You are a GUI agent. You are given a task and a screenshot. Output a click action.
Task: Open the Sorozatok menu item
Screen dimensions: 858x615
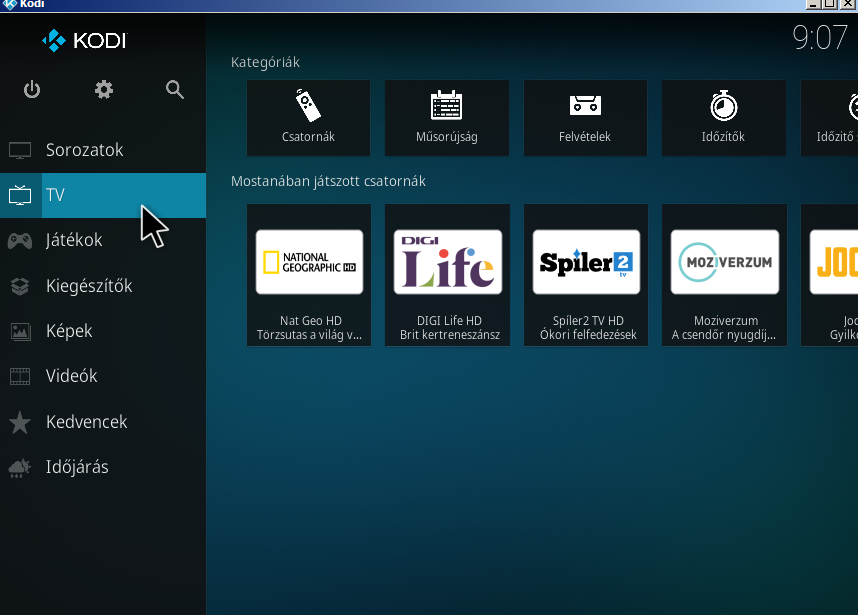tap(103, 150)
